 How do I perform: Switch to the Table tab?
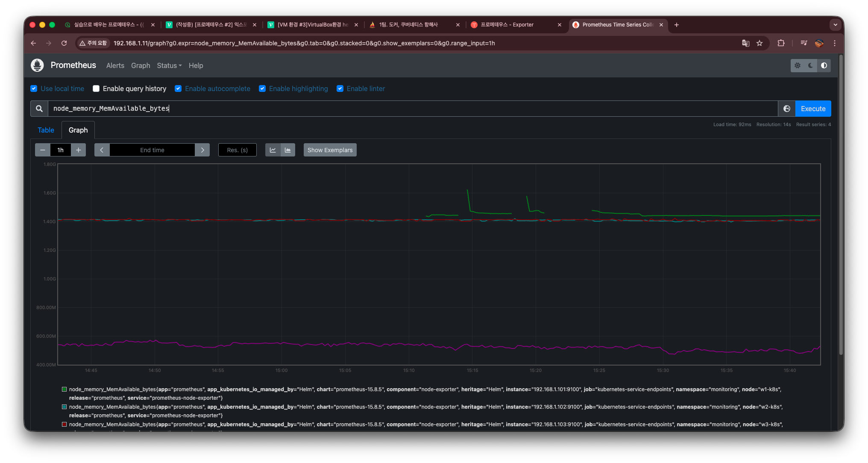(x=46, y=130)
